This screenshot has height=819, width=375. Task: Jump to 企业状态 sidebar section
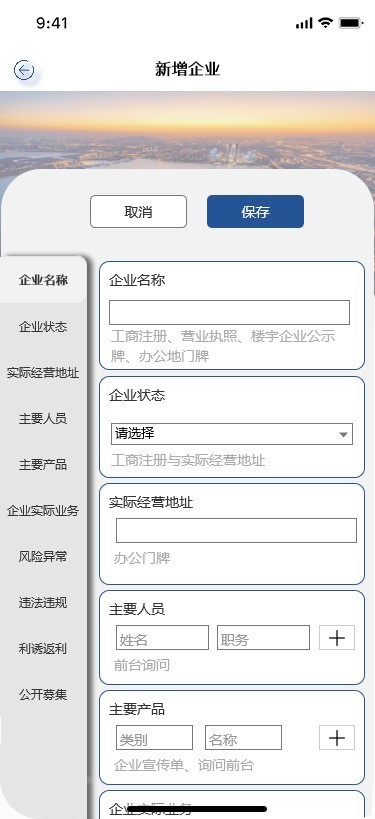(43, 327)
